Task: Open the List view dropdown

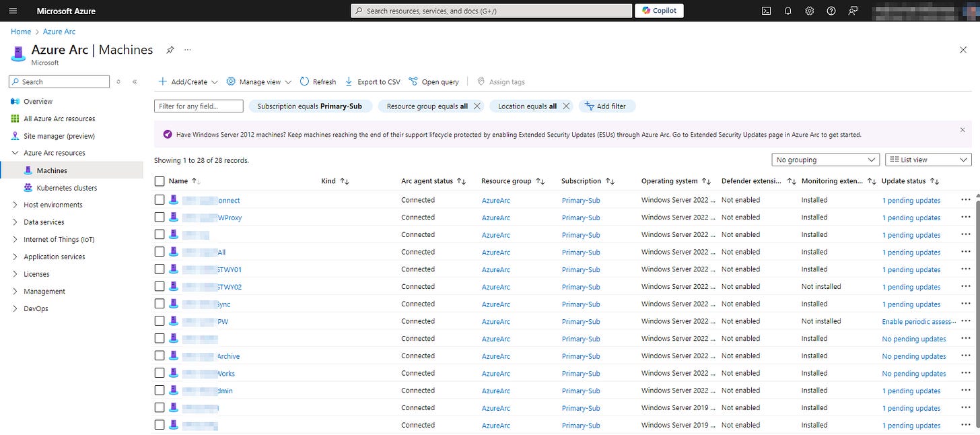Action: (928, 160)
